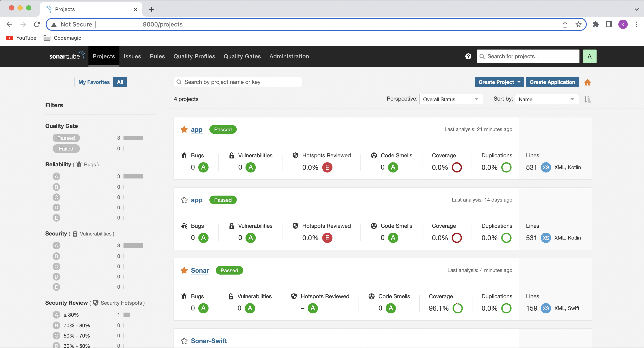The height and width of the screenshot is (348, 644).
Task: Filter by Passed quality gate
Action: point(66,138)
